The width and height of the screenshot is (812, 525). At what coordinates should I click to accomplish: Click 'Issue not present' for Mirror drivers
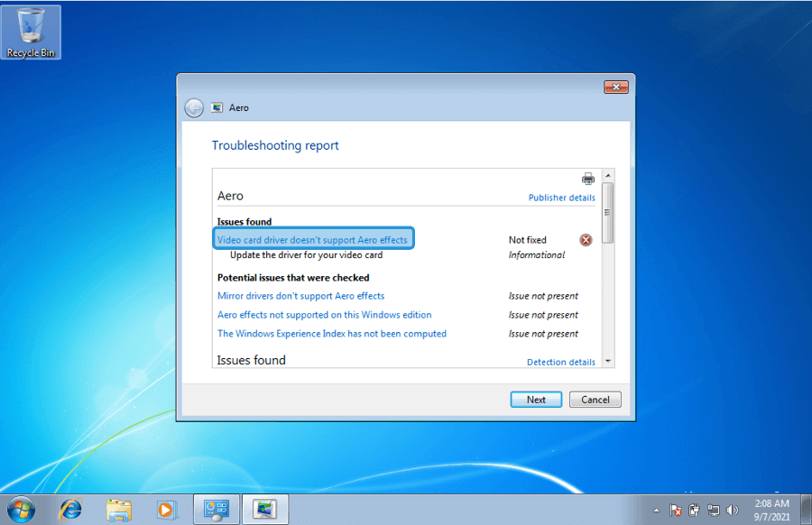pyautogui.click(x=543, y=296)
